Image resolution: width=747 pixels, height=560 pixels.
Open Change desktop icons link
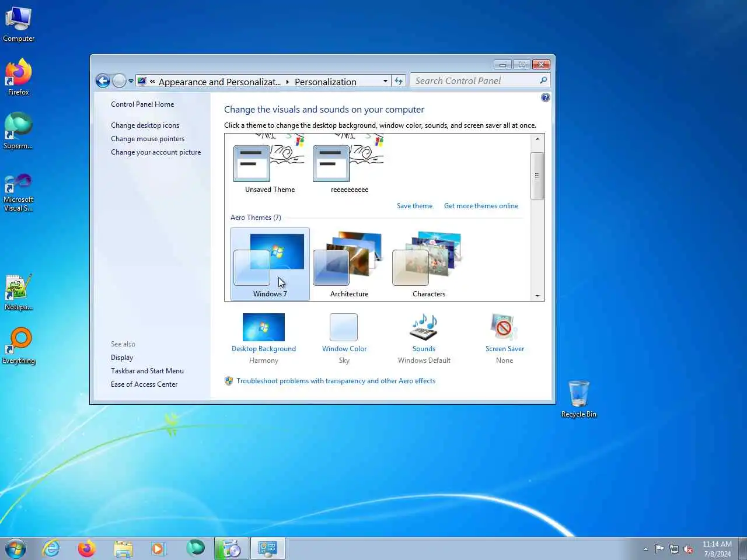click(145, 125)
